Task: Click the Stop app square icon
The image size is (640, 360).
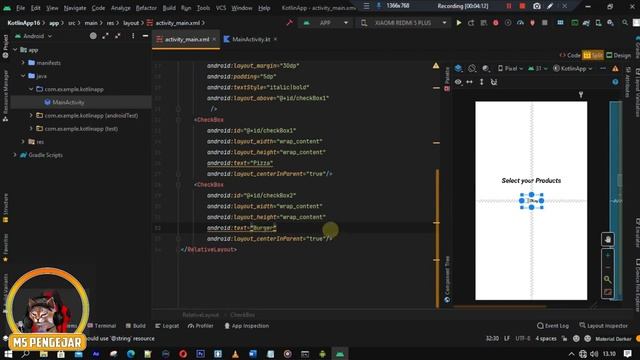Action: 544,23
